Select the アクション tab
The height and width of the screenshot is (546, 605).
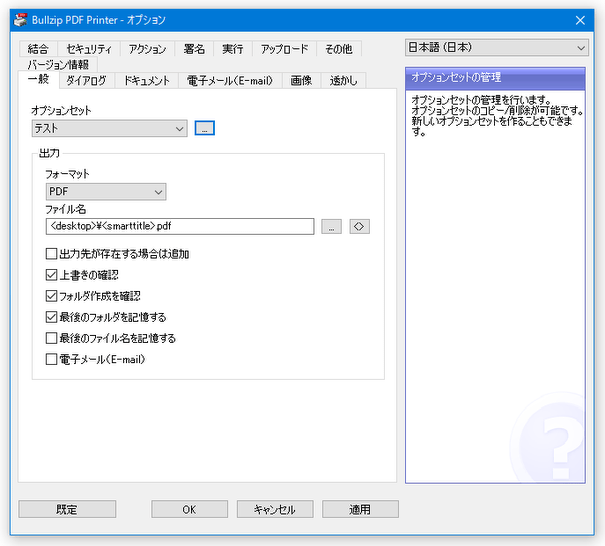click(147, 49)
